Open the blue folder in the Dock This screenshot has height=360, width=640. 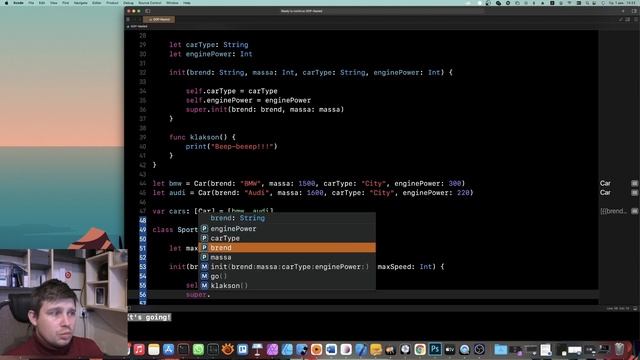click(x=501, y=349)
